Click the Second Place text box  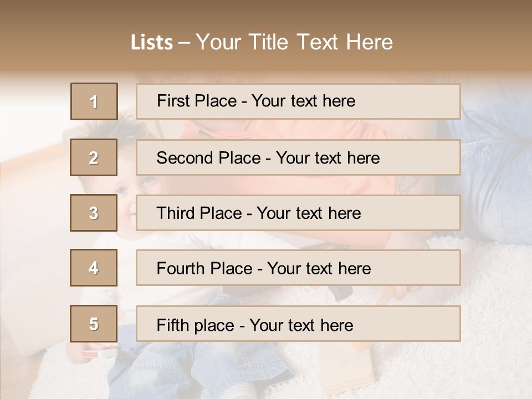[x=298, y=157]
